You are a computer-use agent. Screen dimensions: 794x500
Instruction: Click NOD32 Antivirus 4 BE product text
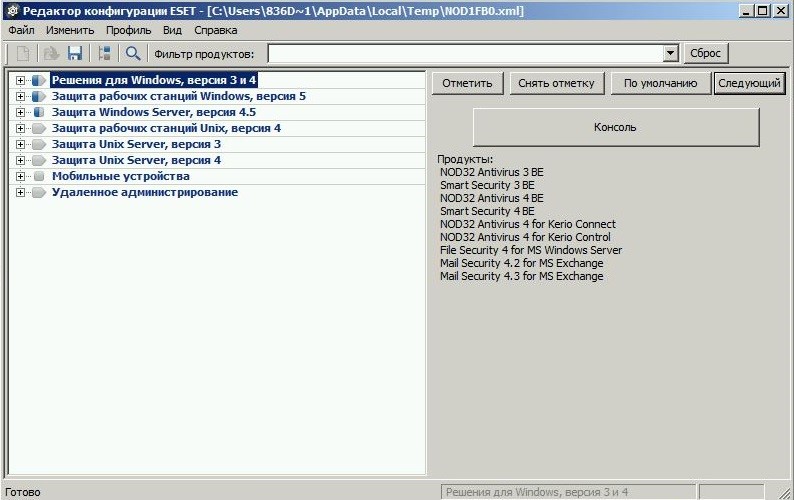pyautogui.click(x=492, y=198)
